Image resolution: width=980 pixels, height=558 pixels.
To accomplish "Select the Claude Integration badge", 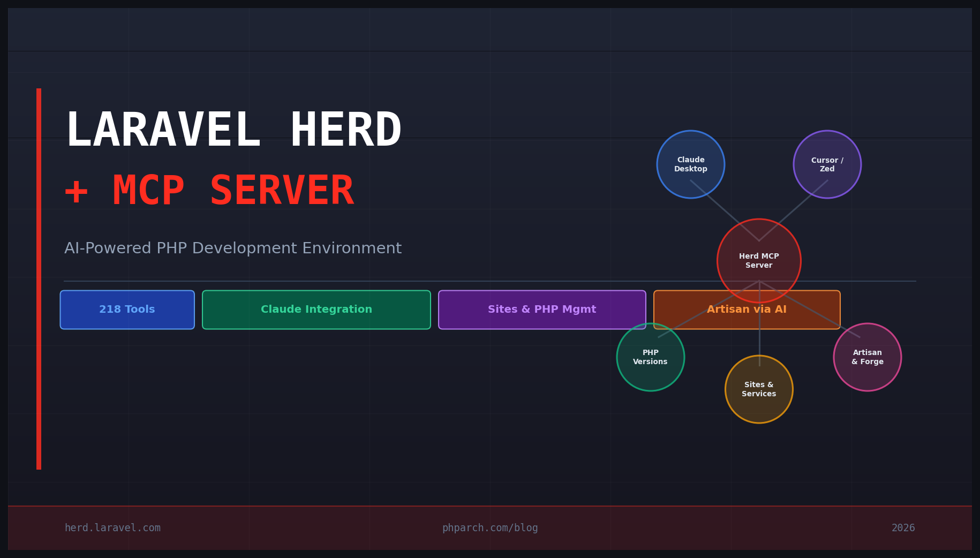I will [316, 310].
